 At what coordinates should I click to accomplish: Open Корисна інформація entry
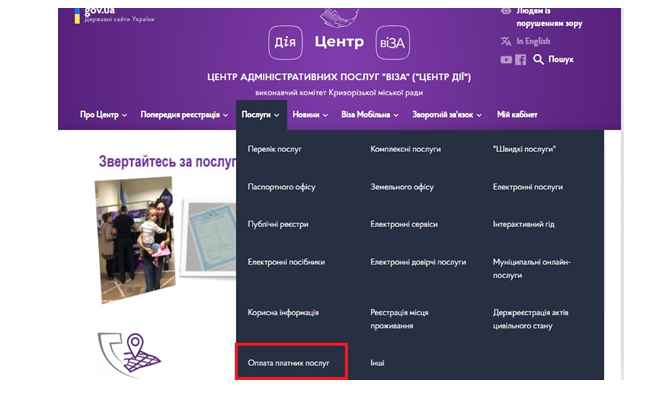(283, 313)
